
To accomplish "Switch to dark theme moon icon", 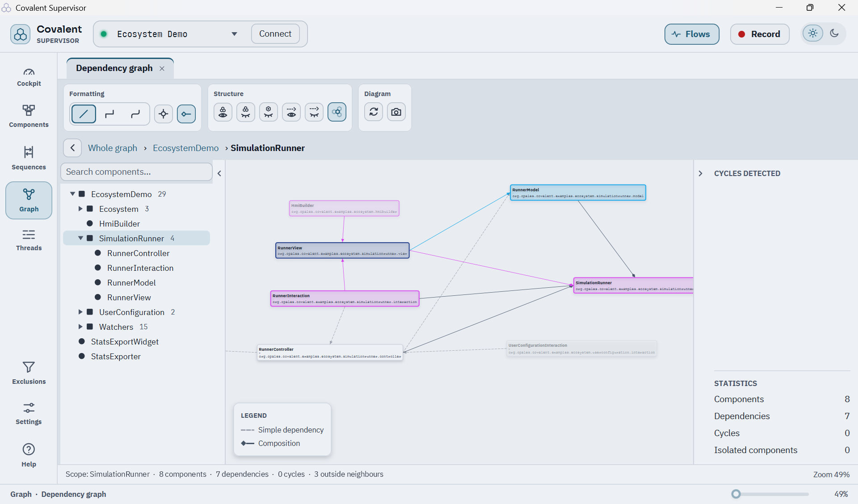I will [834, 34].
